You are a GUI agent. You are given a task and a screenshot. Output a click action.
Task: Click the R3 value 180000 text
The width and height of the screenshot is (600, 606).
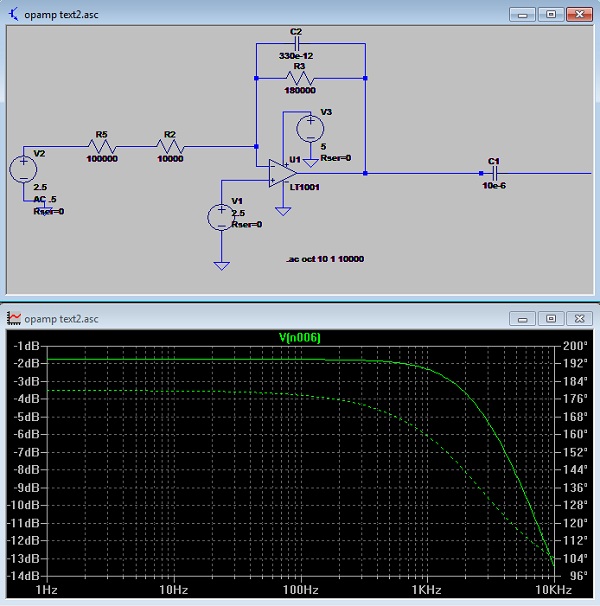pyautogui.click(x=299, y=89)
